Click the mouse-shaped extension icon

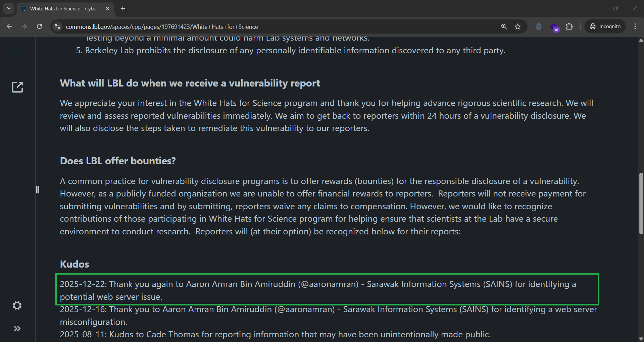pos(539,26)
